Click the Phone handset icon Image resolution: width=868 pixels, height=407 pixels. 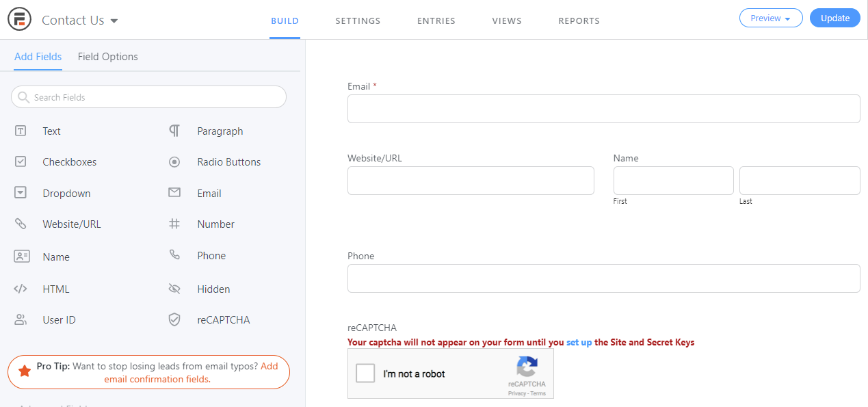point(174,254)
